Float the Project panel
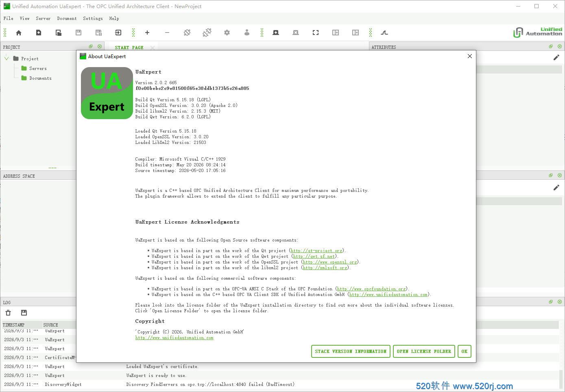Image resolution: width=565 pixels, height=392 pixels. click(91, 46)
